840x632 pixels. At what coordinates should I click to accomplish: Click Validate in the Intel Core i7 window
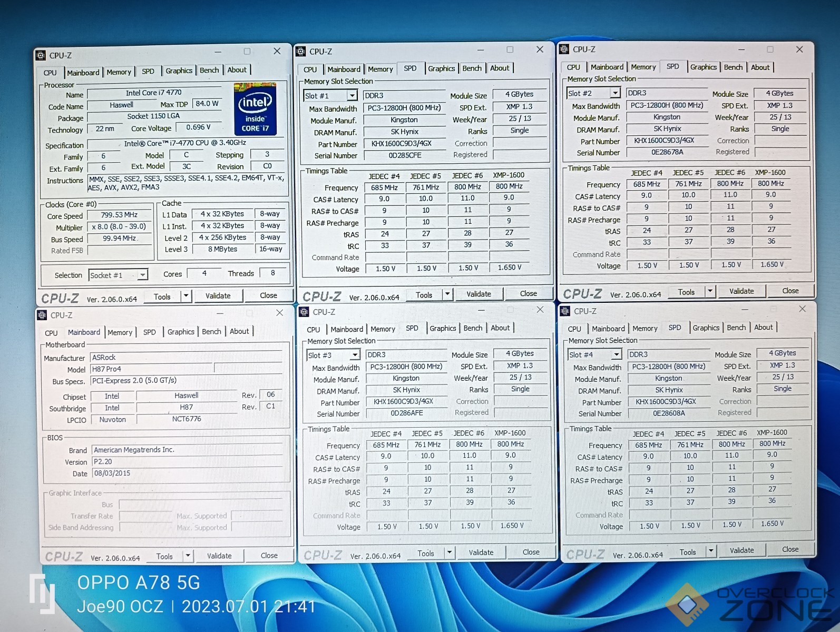218,296
